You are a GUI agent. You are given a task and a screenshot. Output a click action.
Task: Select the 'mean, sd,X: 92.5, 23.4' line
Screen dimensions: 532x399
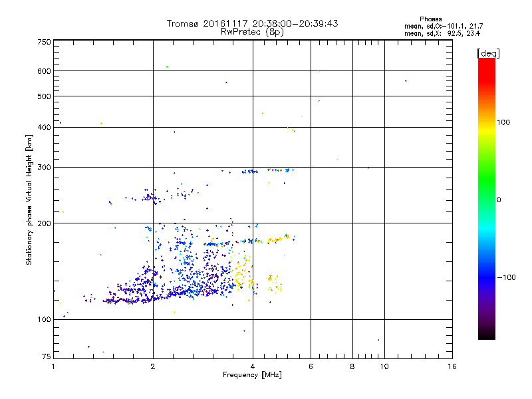442,33
